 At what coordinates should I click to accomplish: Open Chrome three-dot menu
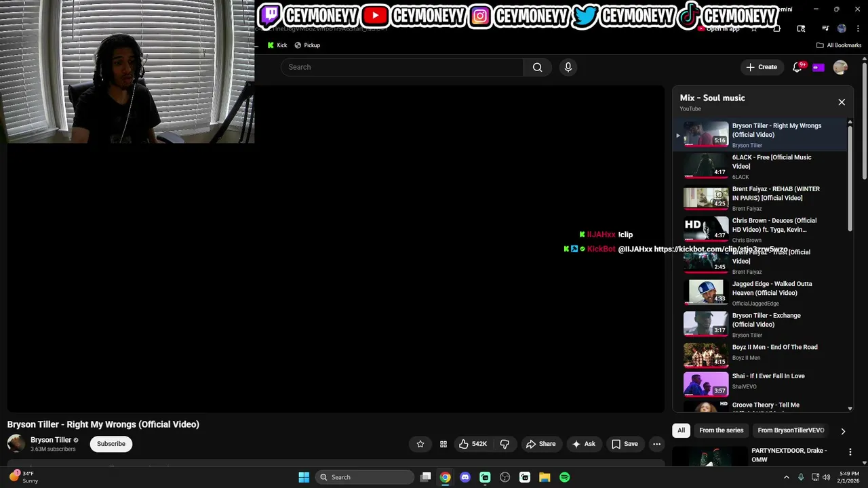coord(858,28)
